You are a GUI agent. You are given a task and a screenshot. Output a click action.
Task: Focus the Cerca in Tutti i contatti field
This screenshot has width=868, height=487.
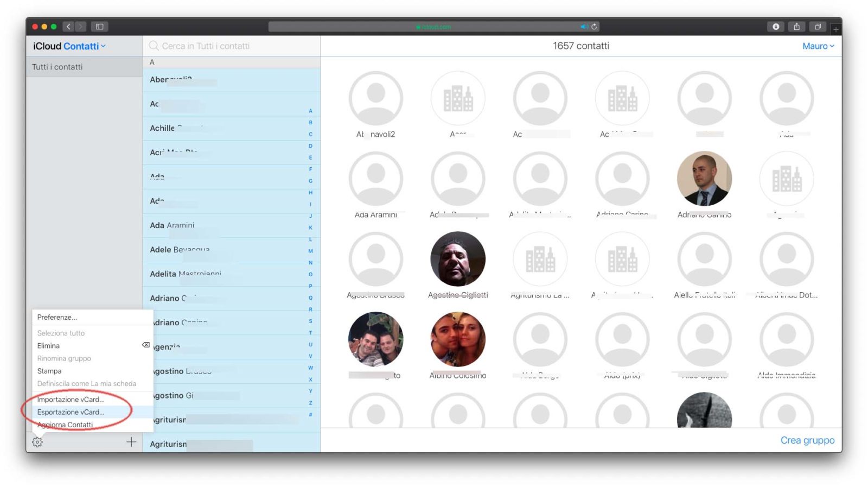click(232, 46)
